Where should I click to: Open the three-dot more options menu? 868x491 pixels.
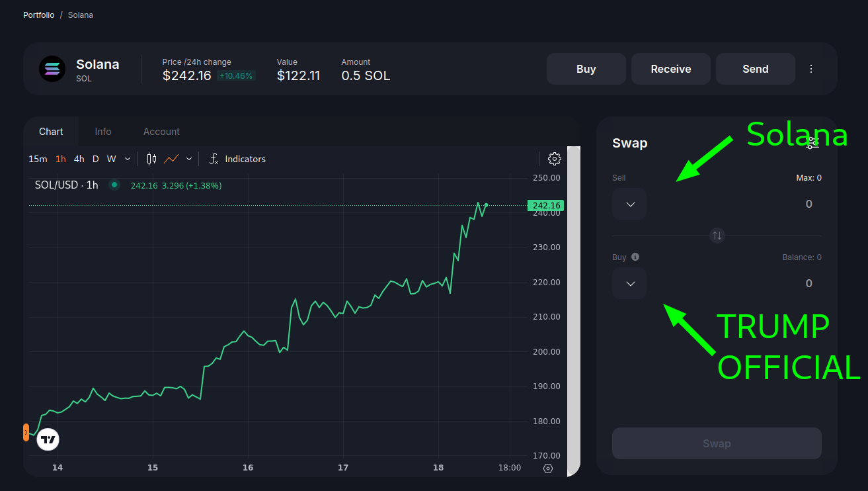(811, 69)
